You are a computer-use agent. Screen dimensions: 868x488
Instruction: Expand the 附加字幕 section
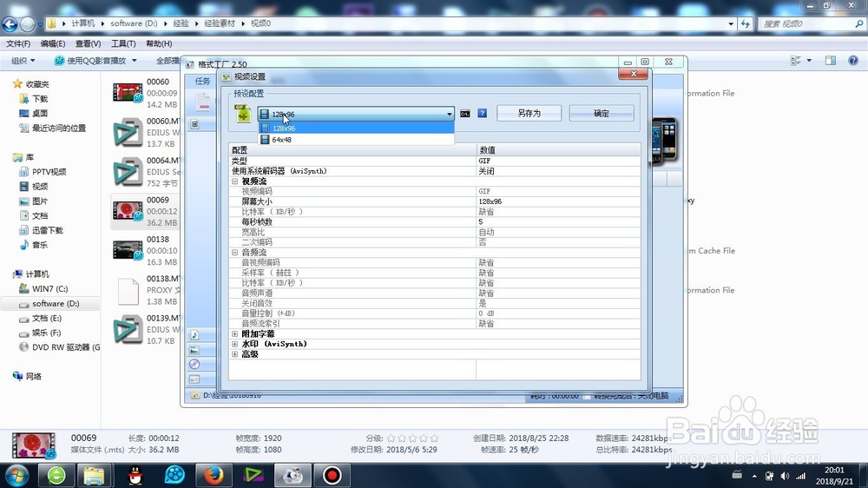[234, 334]
